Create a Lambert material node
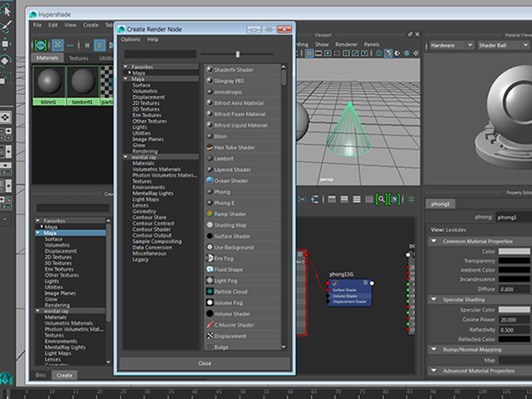Viewport: 532px width, 399px height. 242,159
